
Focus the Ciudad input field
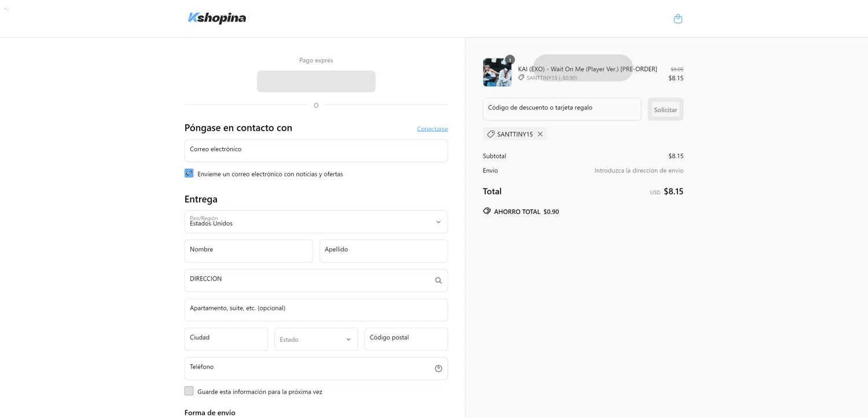click(226, 339)
